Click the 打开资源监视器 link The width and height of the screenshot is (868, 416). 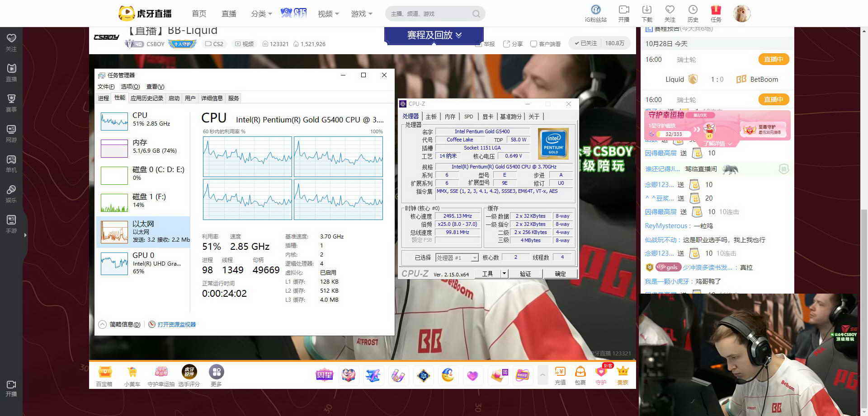176,324
